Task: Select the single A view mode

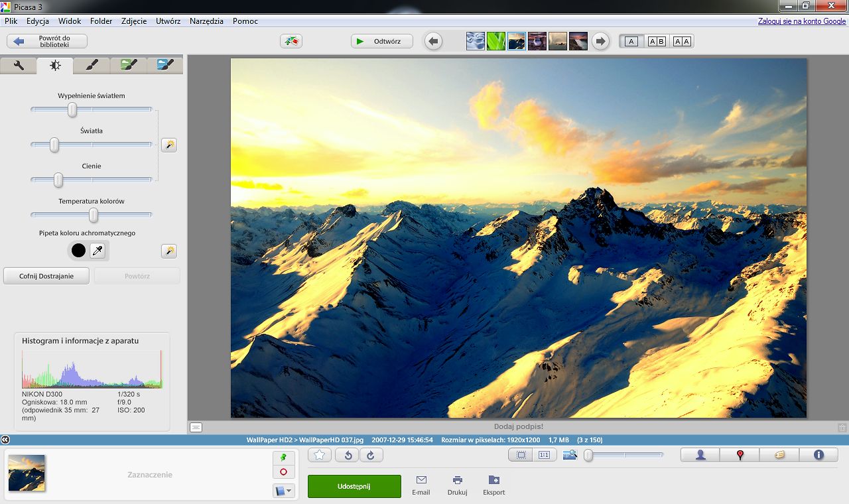Action: click(631, 41)
